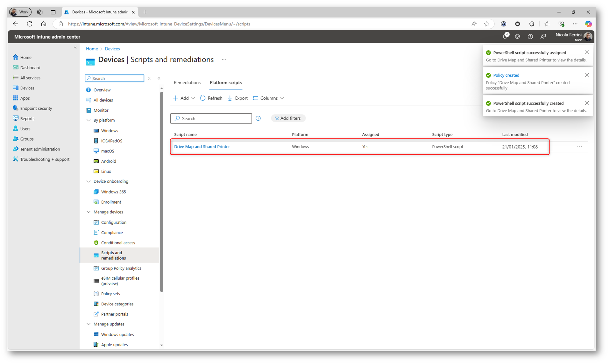Collapse the Devices menu with double chevron
This screenshot has width=609, height=364.
(159, 78)
